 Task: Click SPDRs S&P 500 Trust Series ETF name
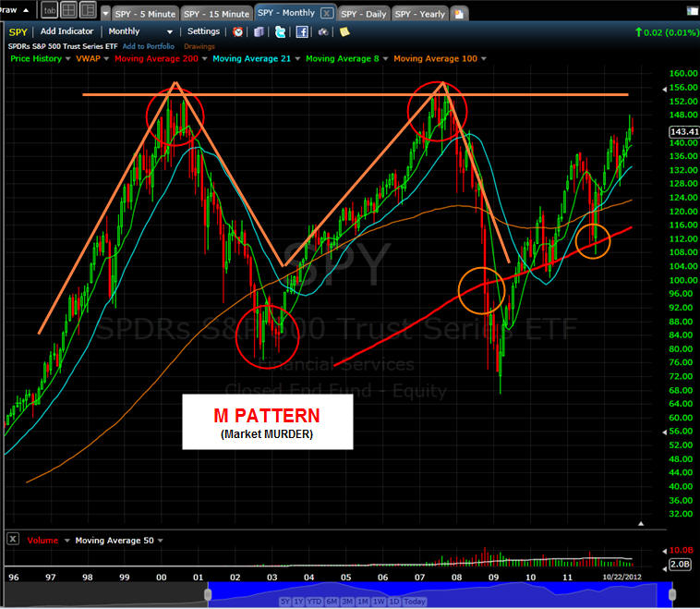point(63,46)
